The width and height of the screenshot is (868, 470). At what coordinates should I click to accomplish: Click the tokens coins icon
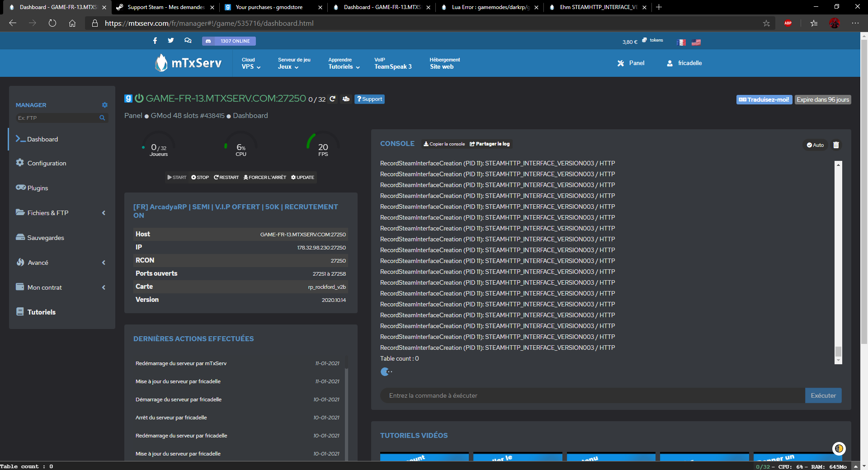pos(645,40)
